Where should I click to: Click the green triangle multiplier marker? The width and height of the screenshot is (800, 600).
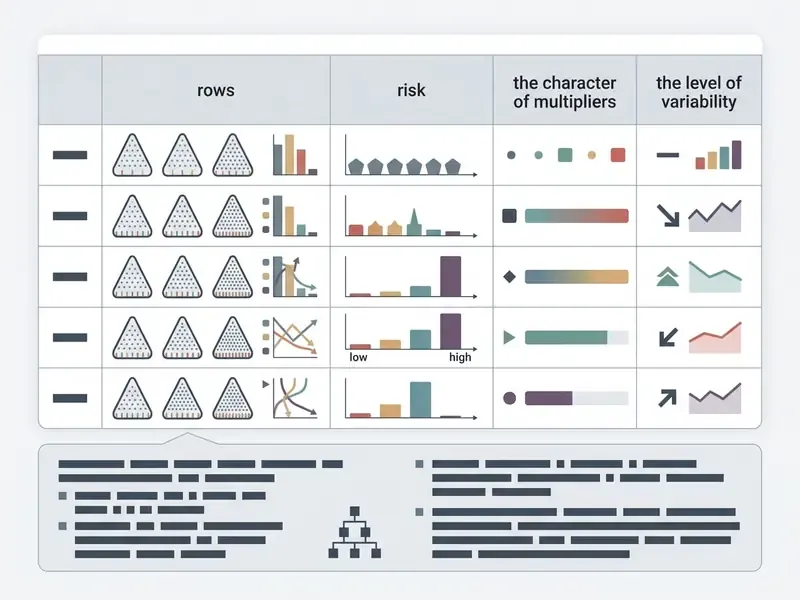point(509,337)
